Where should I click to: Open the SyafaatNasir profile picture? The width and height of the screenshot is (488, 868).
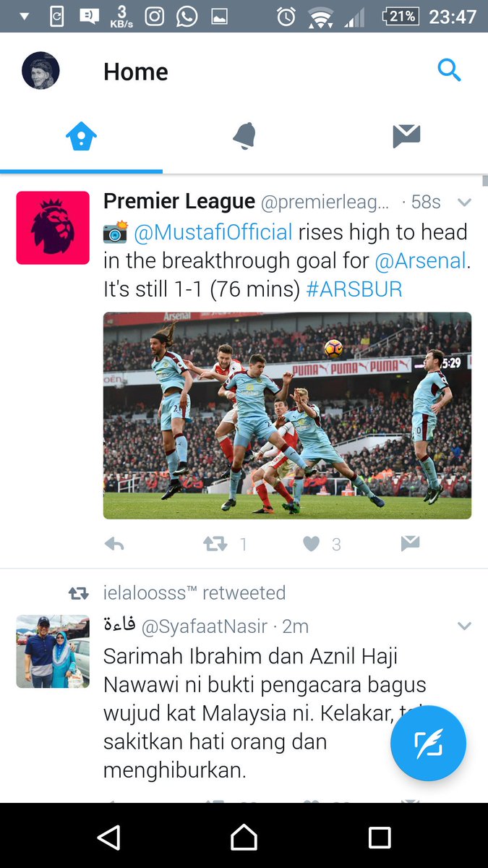point(53,651)
